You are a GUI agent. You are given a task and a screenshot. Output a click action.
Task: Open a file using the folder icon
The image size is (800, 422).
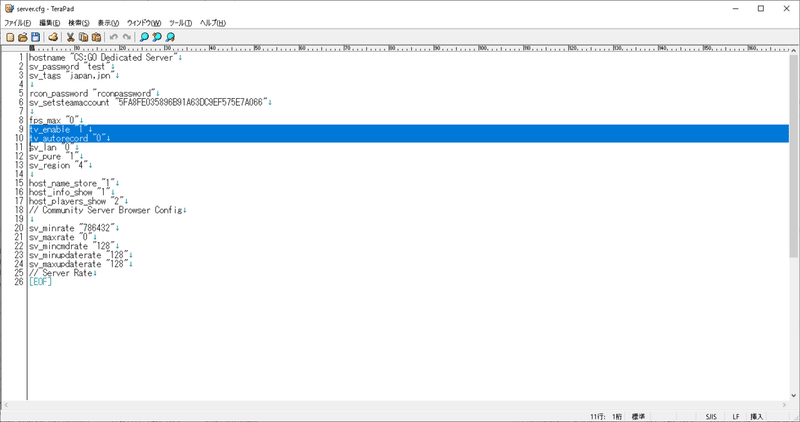coord(22,37)
